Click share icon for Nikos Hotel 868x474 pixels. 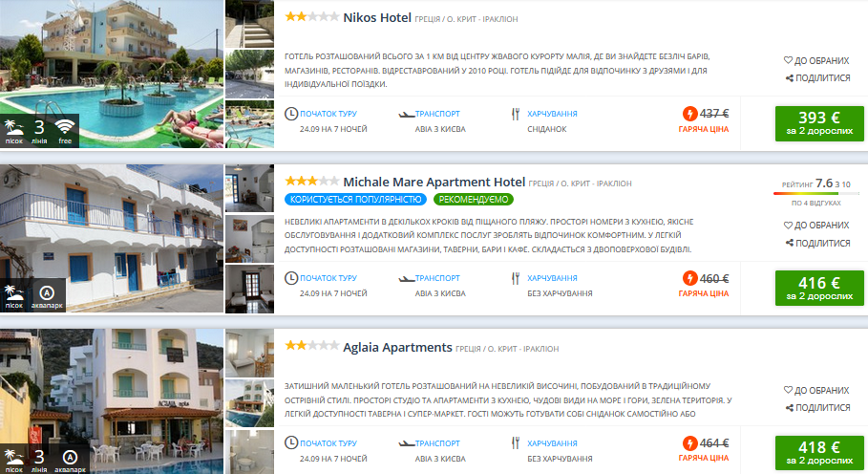(790, 78)
